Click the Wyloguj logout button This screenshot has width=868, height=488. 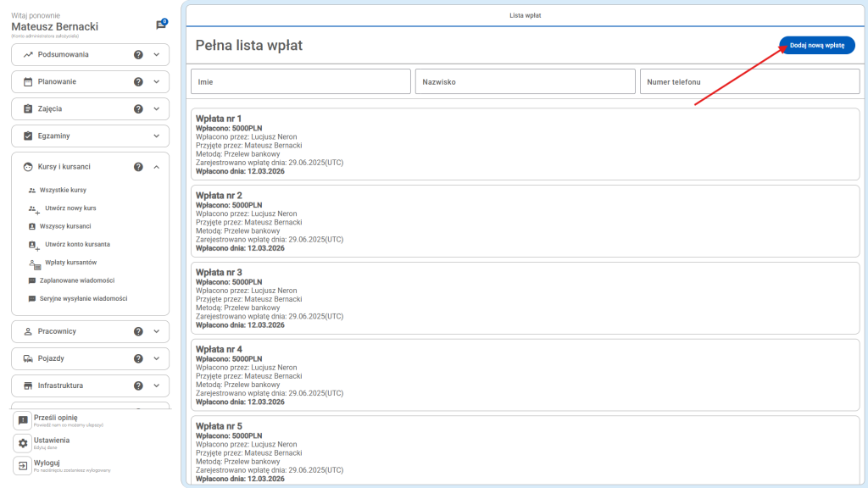[x=47, y=465]
